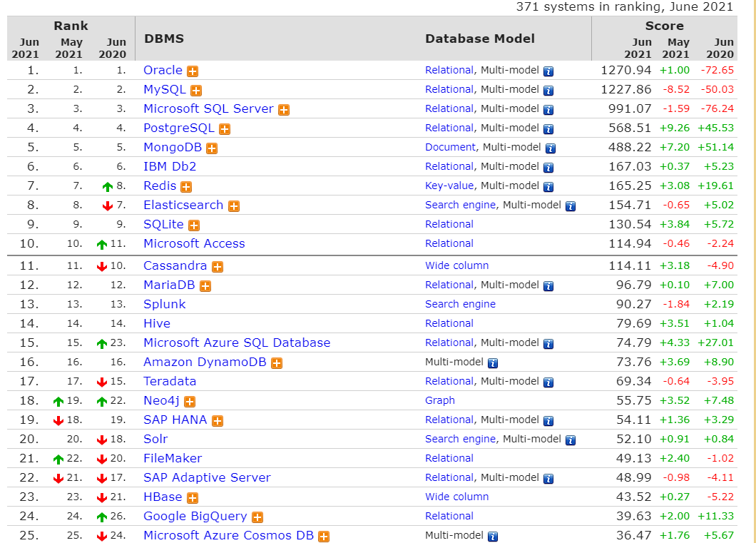Click the orange plus icon beside SQLite
756x543 pixels.
(x=194, y=225)
